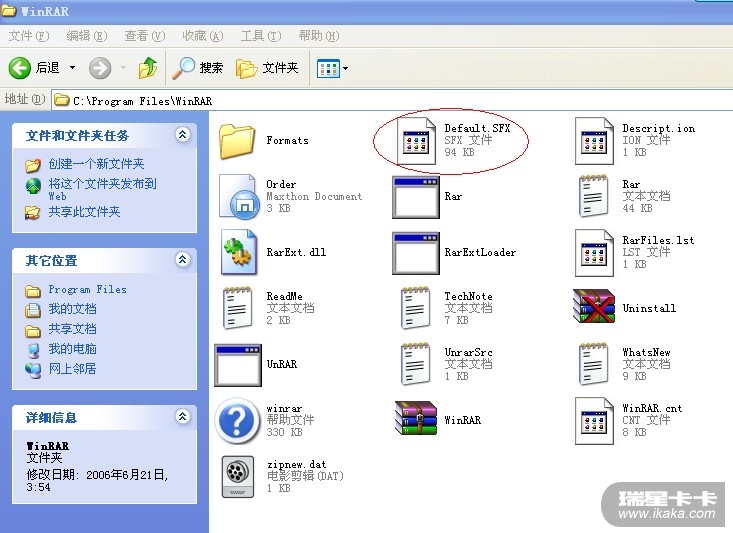733x533 pixels.
Task: Open the Back button history dropdown arrow
Action: (x=72, y=68)
